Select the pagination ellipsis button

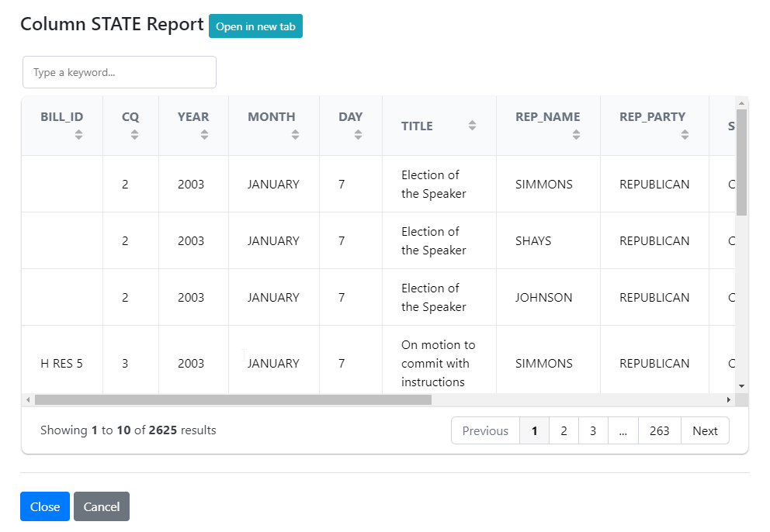click(x=623, y=430)
